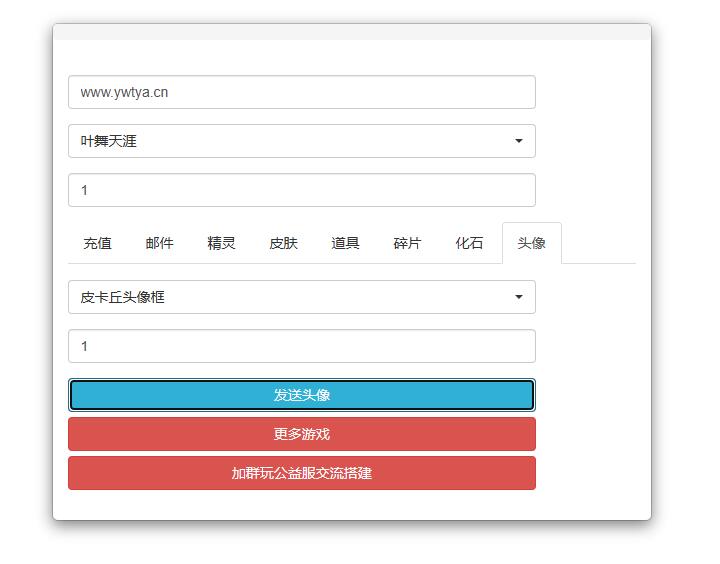Select the 头像 tab

pos(532,243)
